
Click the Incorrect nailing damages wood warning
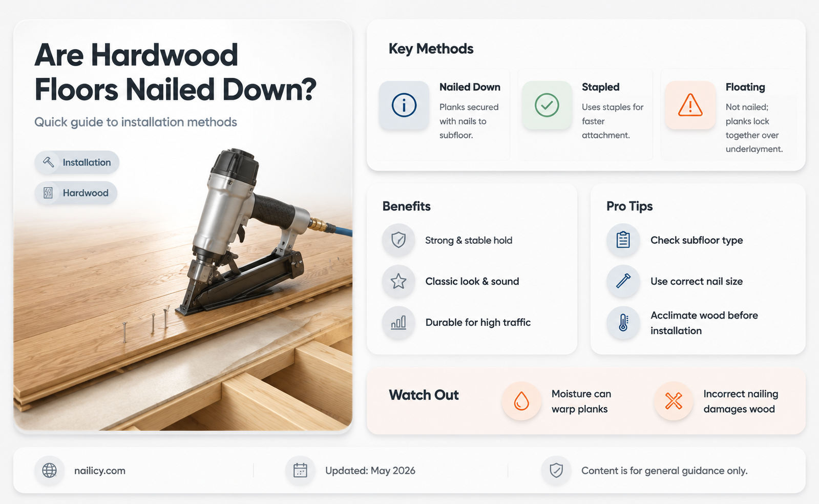pos(741,401)
